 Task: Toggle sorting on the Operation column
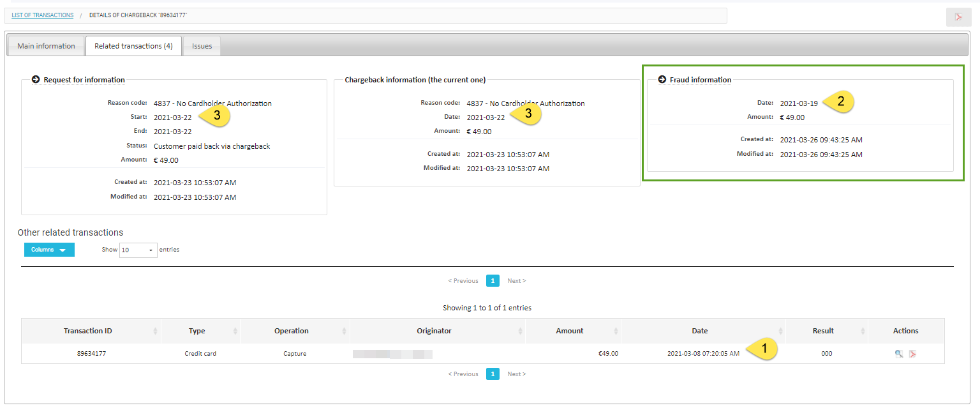pyautogui.click(x=345, y=331)
